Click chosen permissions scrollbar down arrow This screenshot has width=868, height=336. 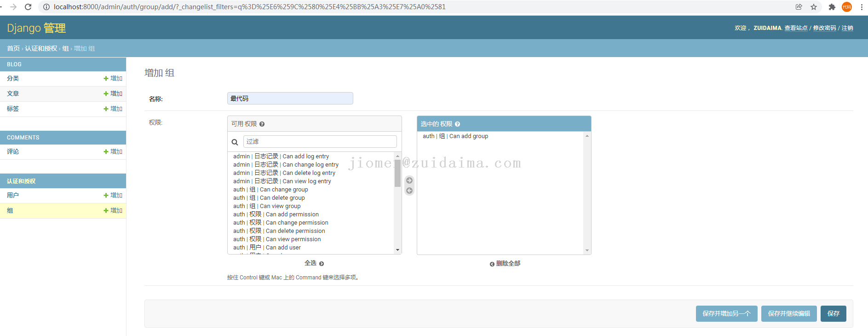[587, 250]
